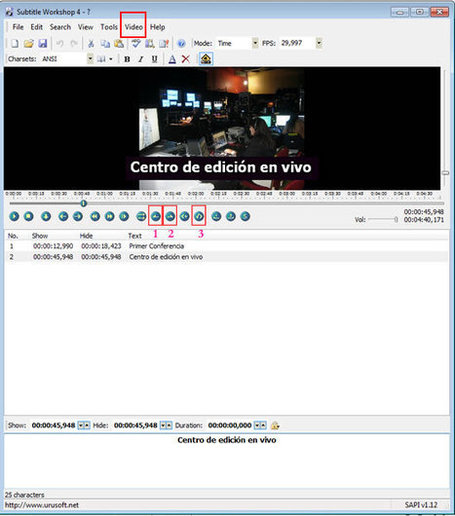Click the Open file folder icon

[x=29, y=43]
